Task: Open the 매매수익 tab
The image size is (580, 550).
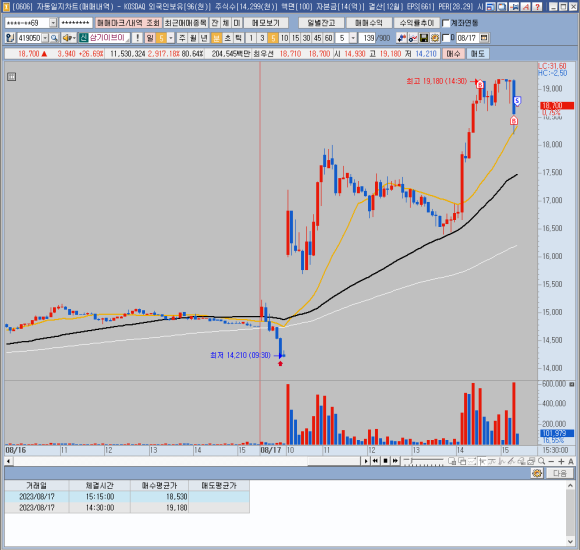Action: [x=368, y=23]
